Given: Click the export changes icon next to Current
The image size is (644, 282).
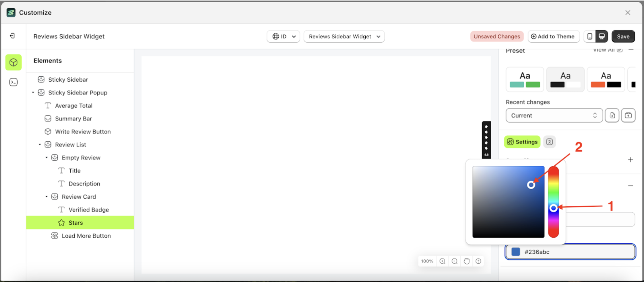Looking at the screenshot, I should (x=629, y=115).
